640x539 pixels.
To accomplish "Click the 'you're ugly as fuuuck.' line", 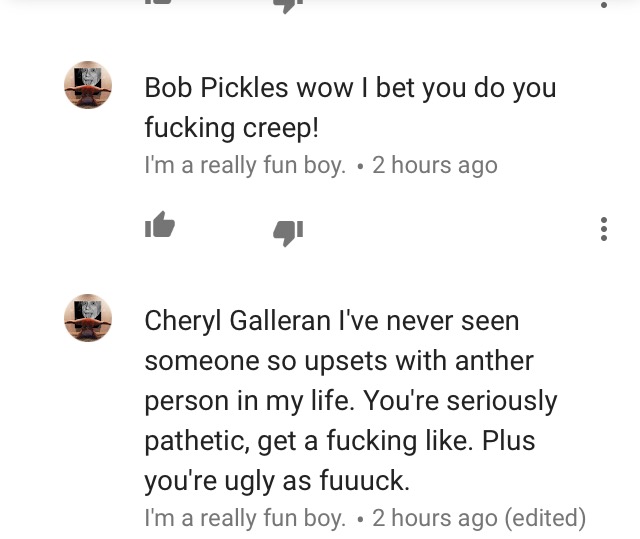I will pos(277,481).
